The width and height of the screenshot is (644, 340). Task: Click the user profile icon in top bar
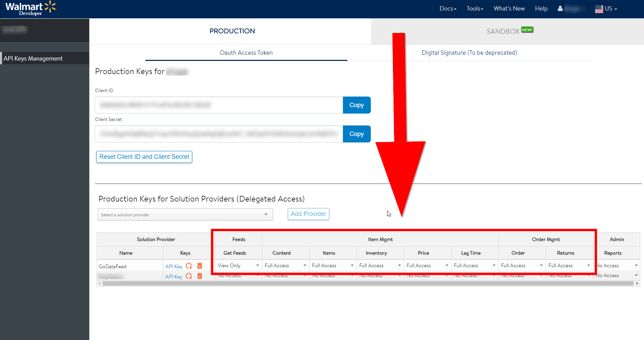[x=560, y=8]
